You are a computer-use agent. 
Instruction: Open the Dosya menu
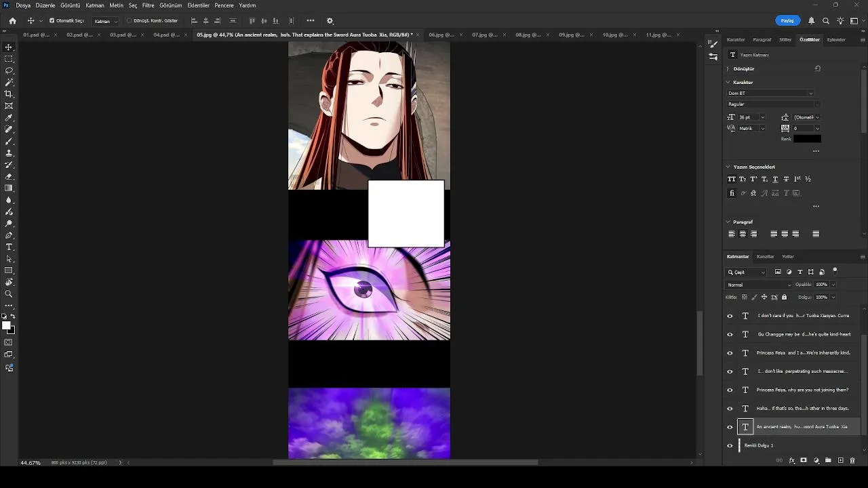point(23,5)
